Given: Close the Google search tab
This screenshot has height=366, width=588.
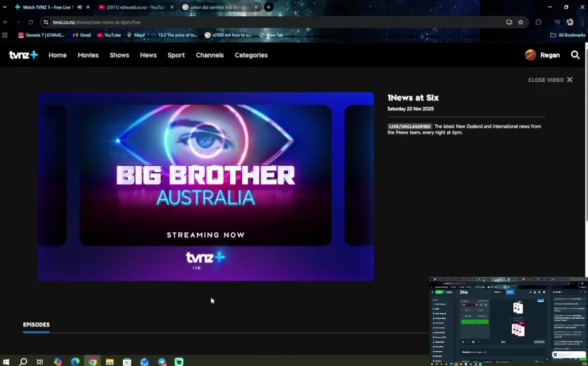Looking at the screenshot, I should (256, 7).
